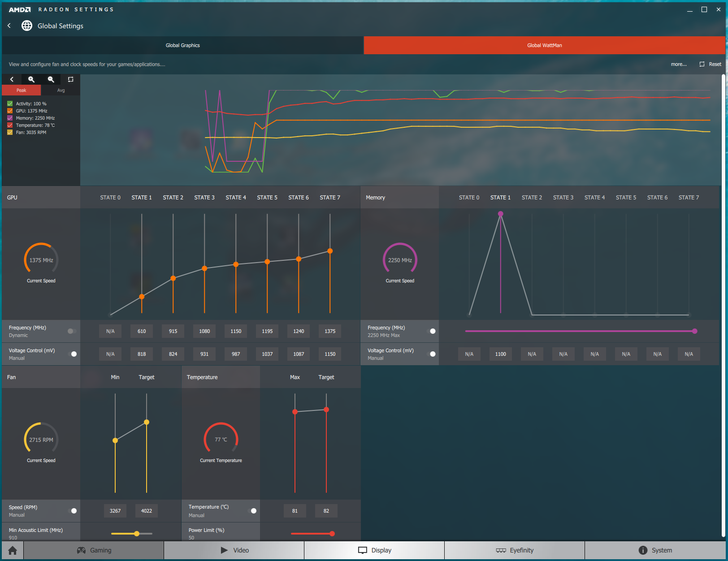Image resolution: width=728 pixels, height=561 pixels.
Task: Click the zoom out magnifier icon
Action: [51, 79]
